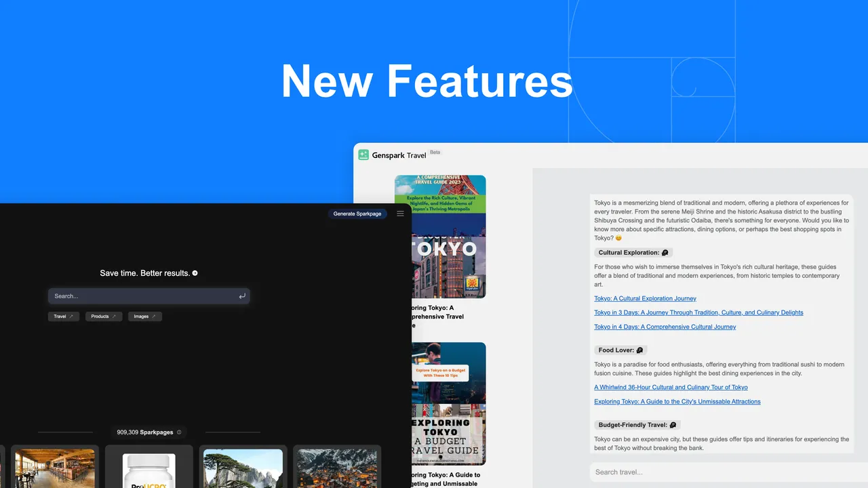
Task: Click the 'Cultural Exploration:' section label
Action: 633,253
